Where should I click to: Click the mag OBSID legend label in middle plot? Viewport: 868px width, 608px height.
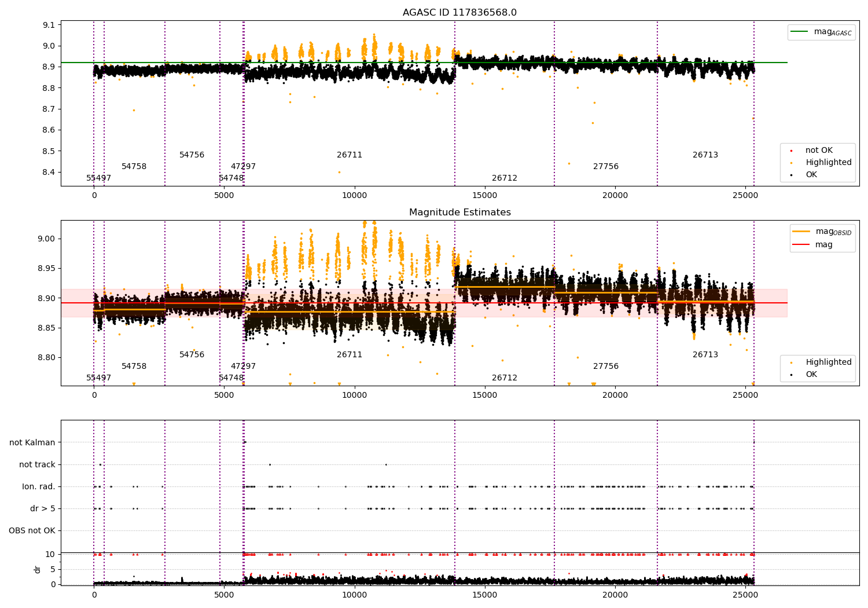833,232
